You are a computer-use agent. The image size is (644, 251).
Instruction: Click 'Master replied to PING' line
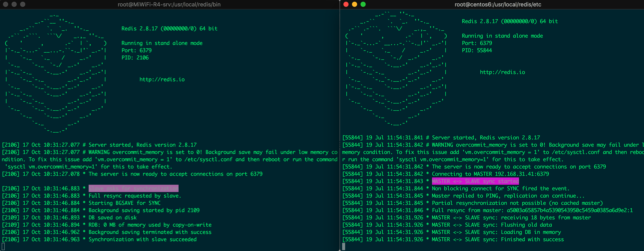(x=463, y=196)
